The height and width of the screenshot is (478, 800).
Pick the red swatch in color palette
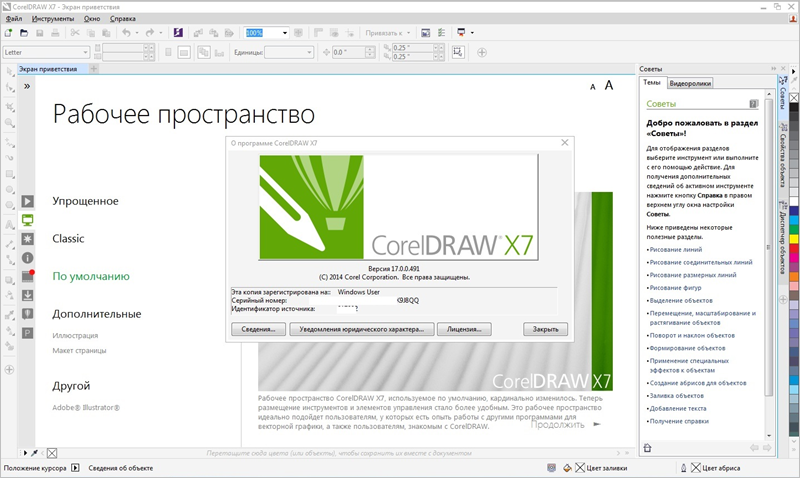point(794,248)
